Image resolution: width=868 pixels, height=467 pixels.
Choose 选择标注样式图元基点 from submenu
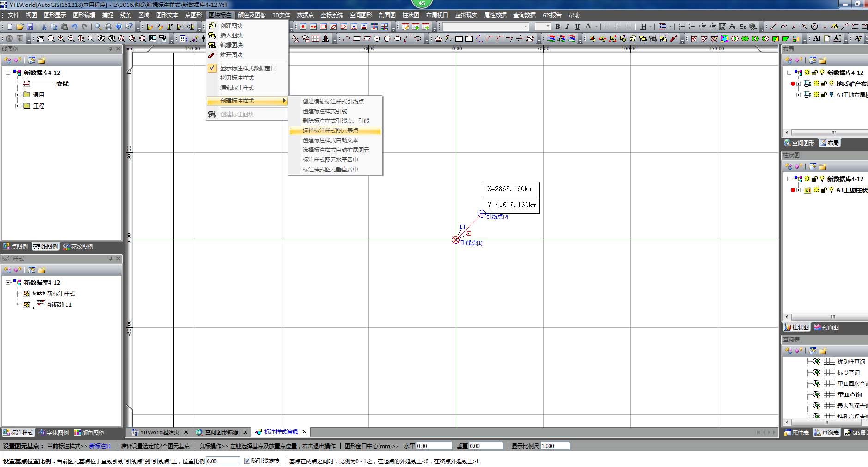pos(335,131)
